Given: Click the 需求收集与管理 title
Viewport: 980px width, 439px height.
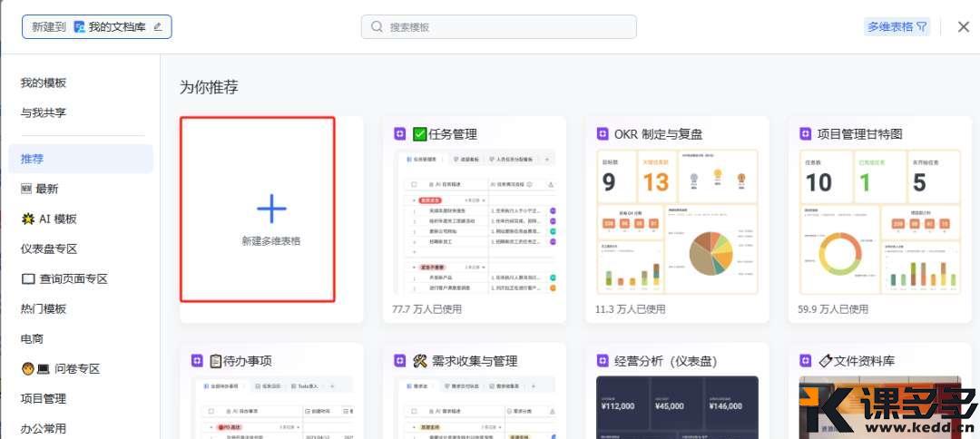Looking at the screenshot, I should coord(474,360).
